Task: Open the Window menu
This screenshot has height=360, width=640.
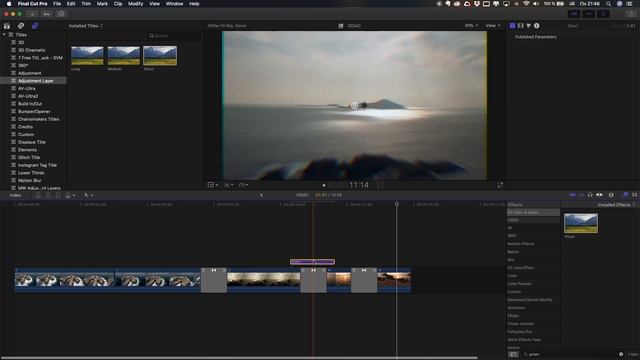Action: pyautogui.click(x=174, y=4)
